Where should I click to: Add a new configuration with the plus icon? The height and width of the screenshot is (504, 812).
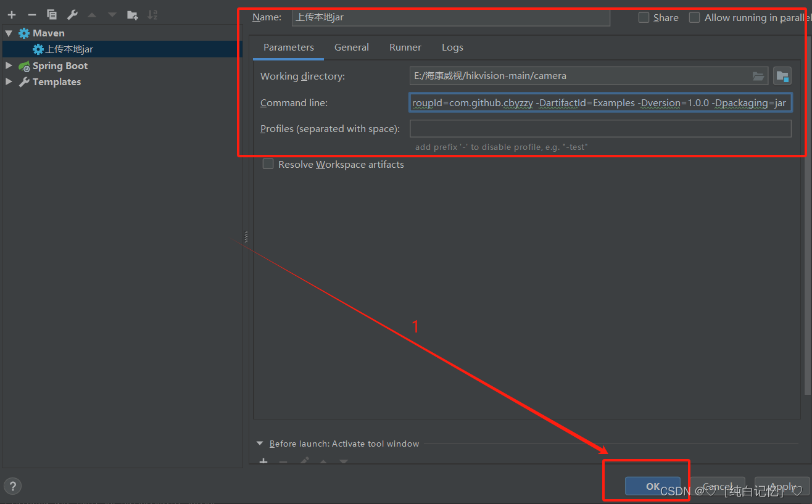pos(12,14)
